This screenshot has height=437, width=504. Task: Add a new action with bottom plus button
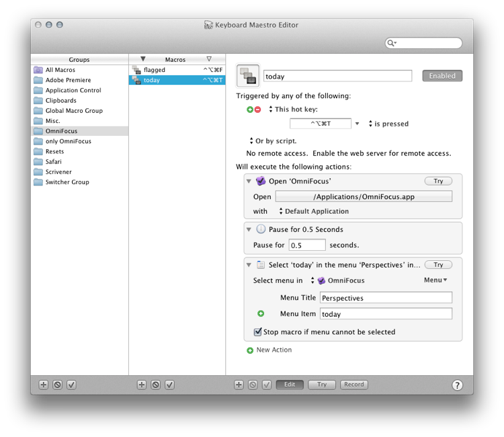[x=239, y=385]
